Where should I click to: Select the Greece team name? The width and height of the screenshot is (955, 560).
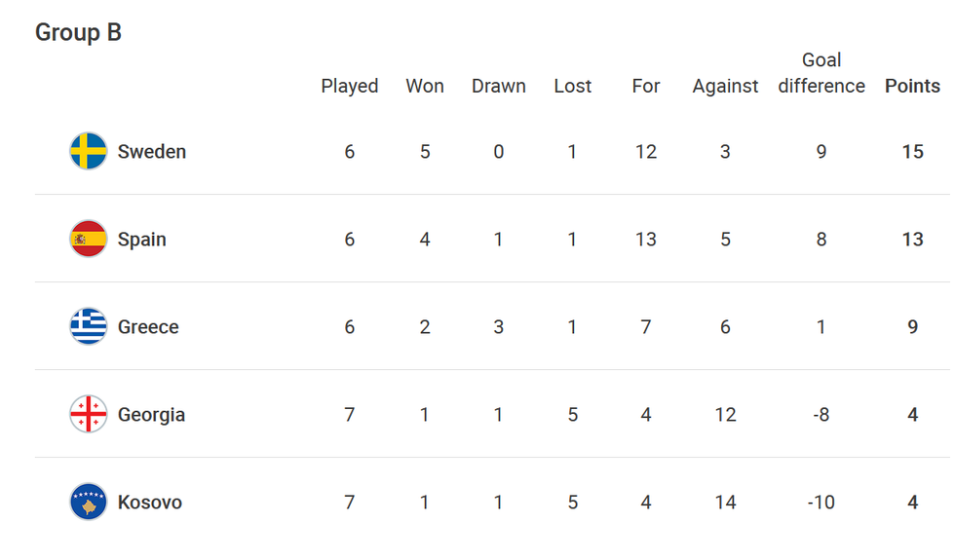pos(148,327)
